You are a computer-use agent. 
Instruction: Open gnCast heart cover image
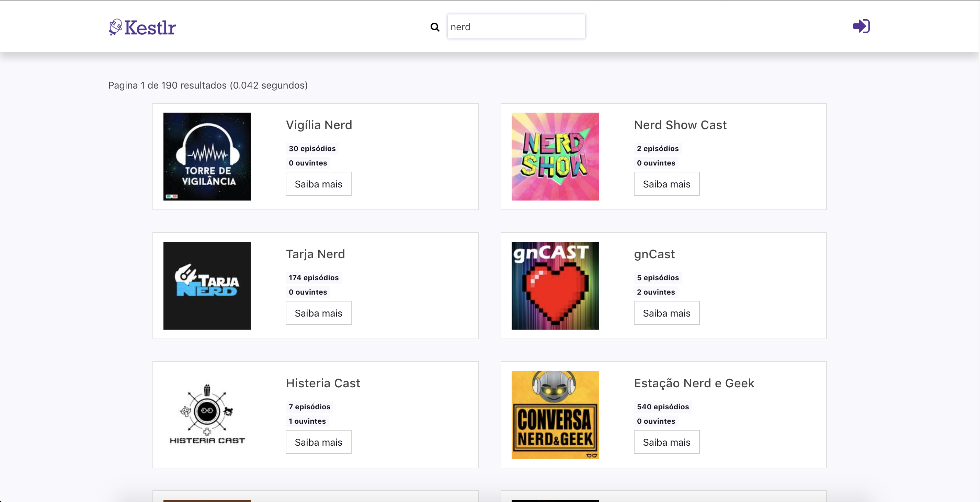click(x=555, y=286)
